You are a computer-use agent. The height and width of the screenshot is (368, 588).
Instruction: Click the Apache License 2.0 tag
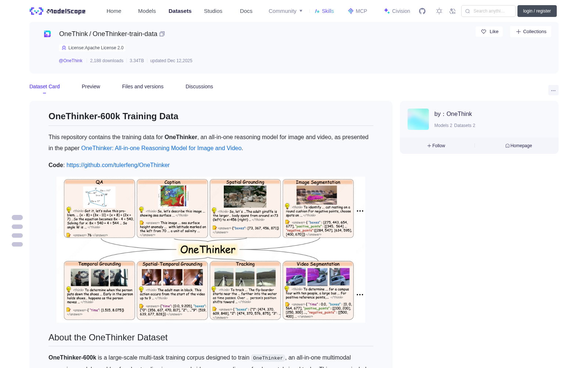[92, 48]
